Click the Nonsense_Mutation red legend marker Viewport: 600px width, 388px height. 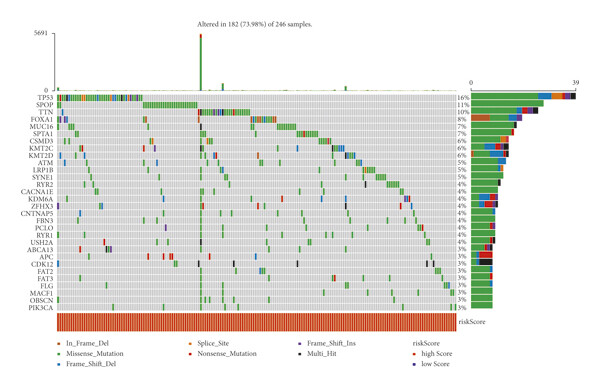point(190,354)
